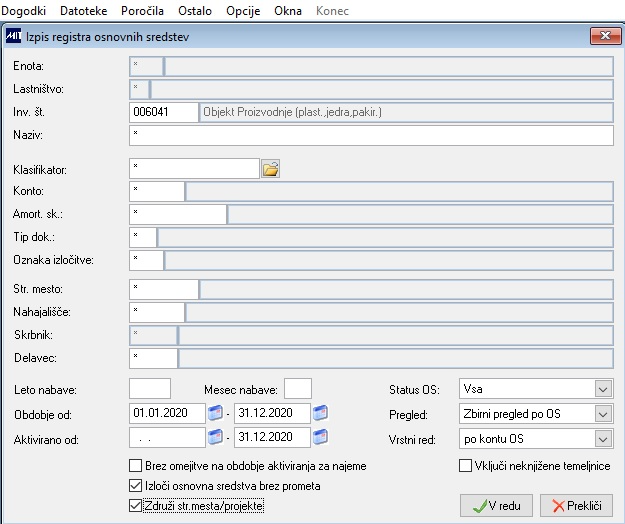Uncheck Izloči osnovna sredstva brez prometa
Viewport: 625px width, 524px height.
click(x=136, y=486)
